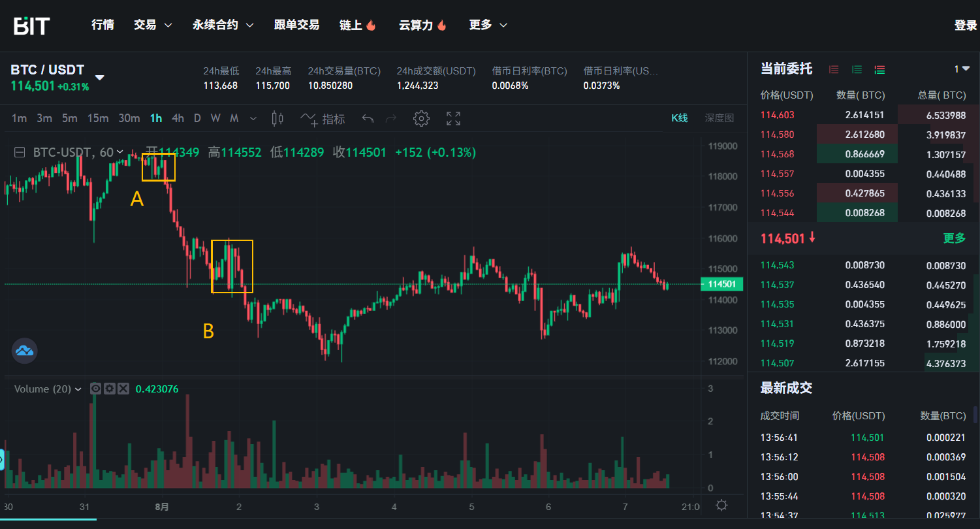Open the 永续合约 menu
Image resolution: width=980 pixels, height=529 pixels.
[223, 25]
